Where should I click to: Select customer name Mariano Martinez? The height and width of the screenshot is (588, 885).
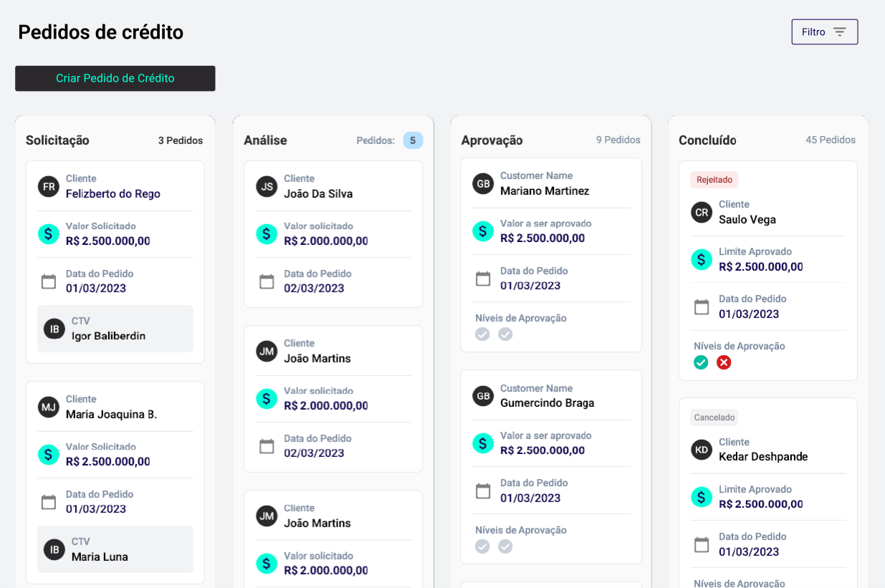click(x=545, y=191)
